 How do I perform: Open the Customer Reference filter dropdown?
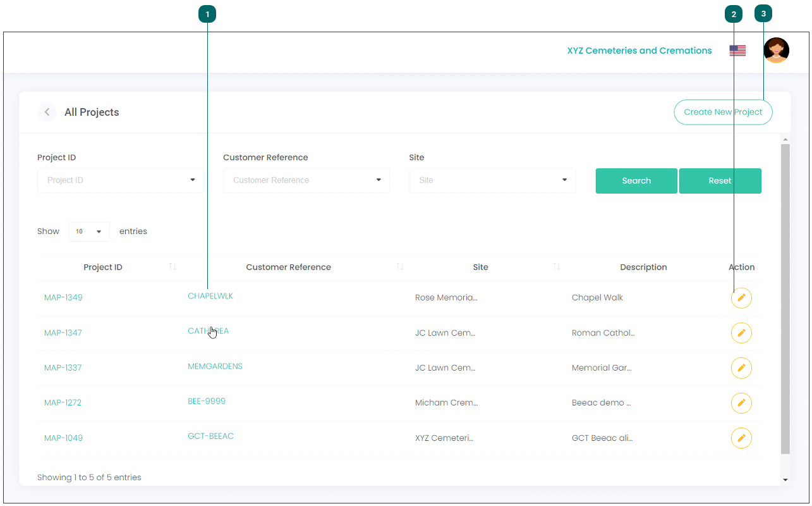pos(306,180)
